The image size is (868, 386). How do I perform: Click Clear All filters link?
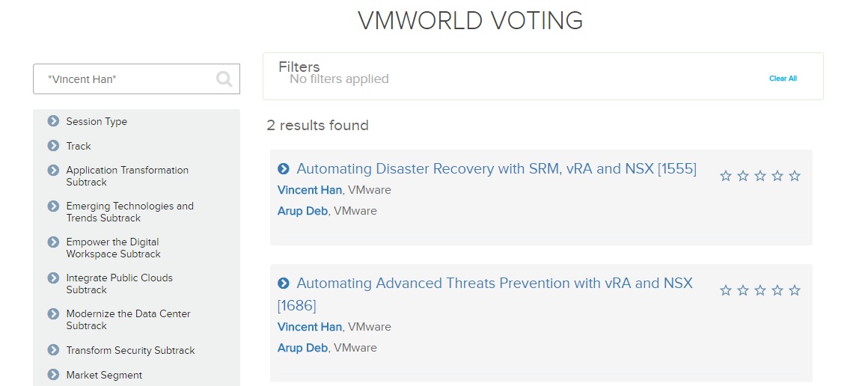tap(783, 79)
